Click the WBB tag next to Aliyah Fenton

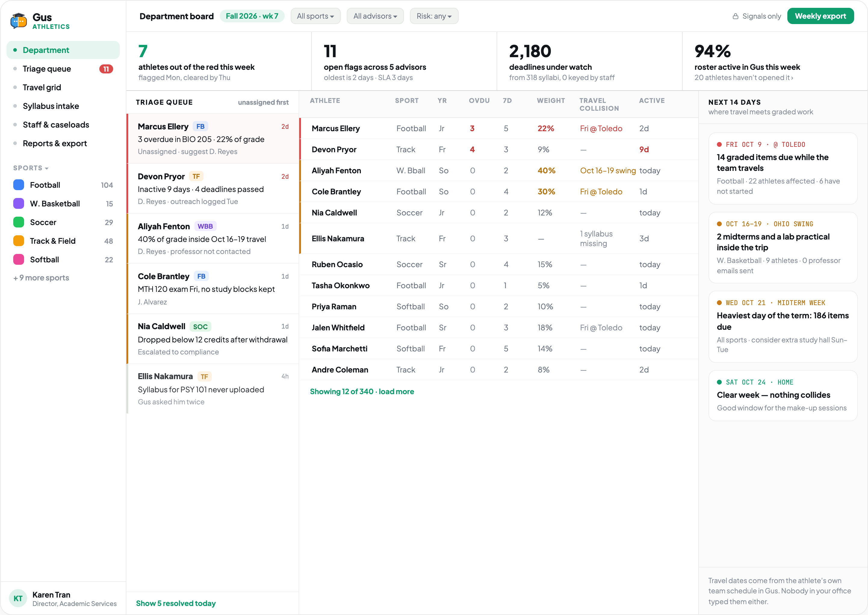[x=205, y=227]
